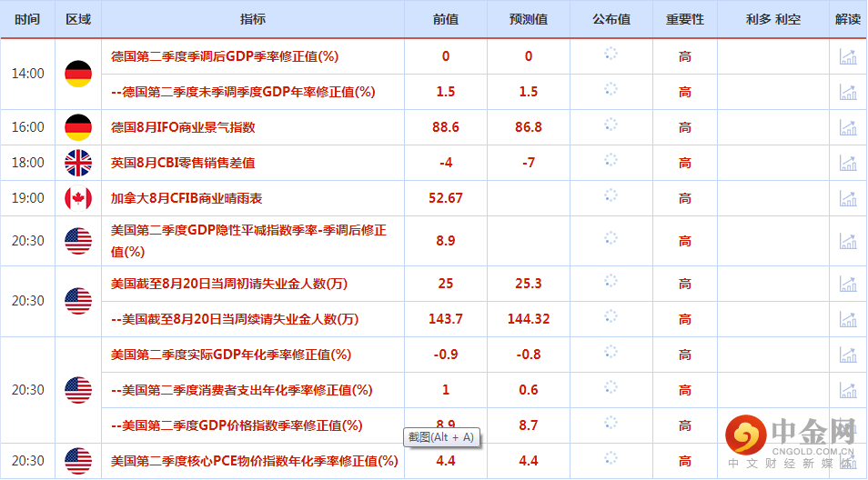Click the 时间 column header

(x=27, y=19)
